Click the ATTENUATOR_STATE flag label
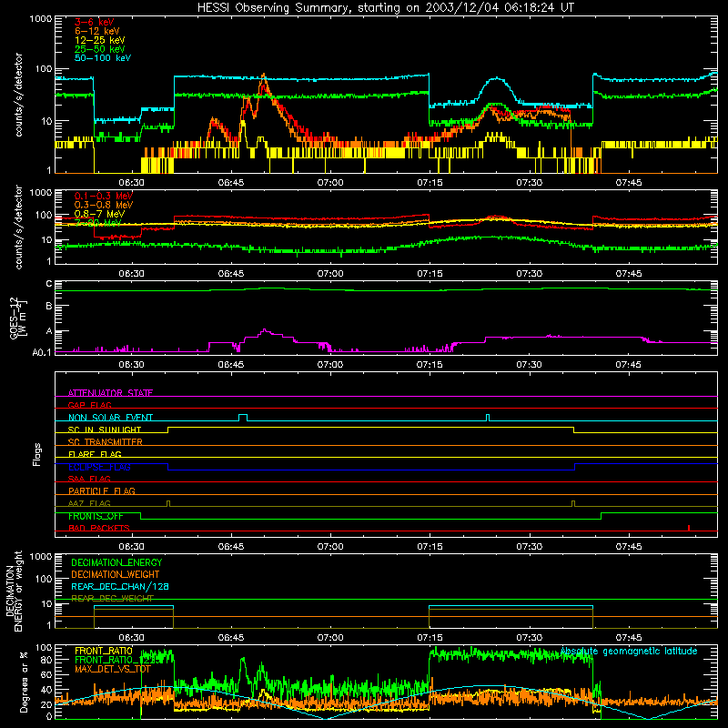This screenshot has height=728, width=728. click(x=110, y=393)
